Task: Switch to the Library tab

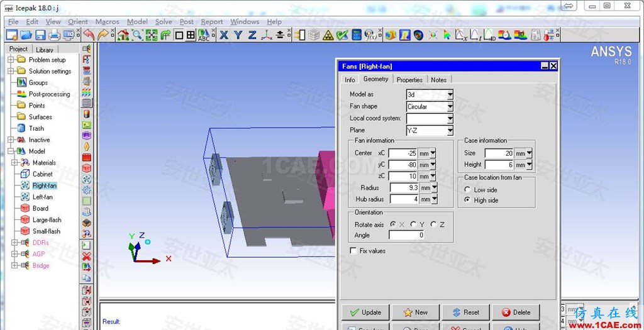Action: click(x=45, y=50)
